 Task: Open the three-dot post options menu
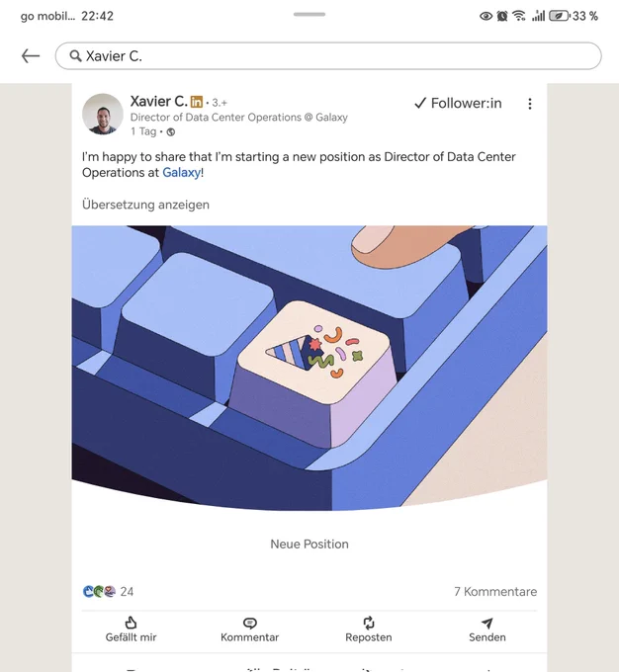pyautogui.click(x=530, y=104)
